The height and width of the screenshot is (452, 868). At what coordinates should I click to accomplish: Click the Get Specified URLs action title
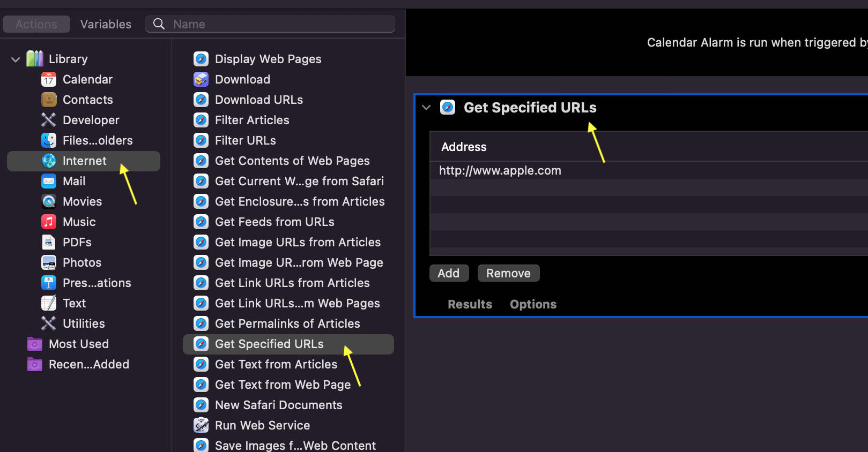pyautogui.click(x=530, y=107)
